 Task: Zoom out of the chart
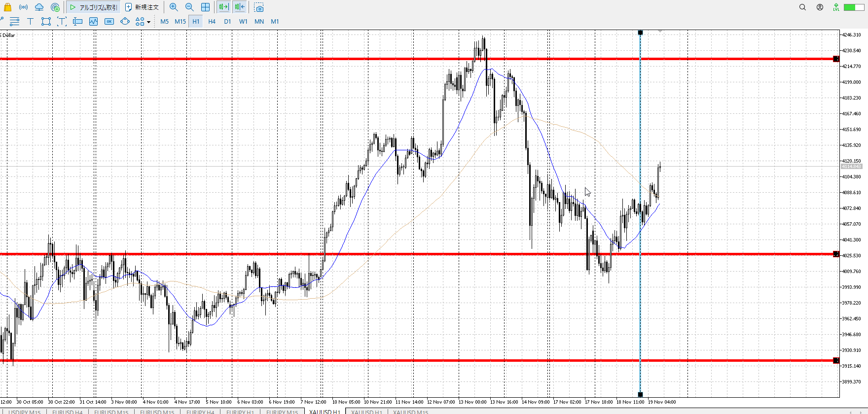(x=189, y=7)
